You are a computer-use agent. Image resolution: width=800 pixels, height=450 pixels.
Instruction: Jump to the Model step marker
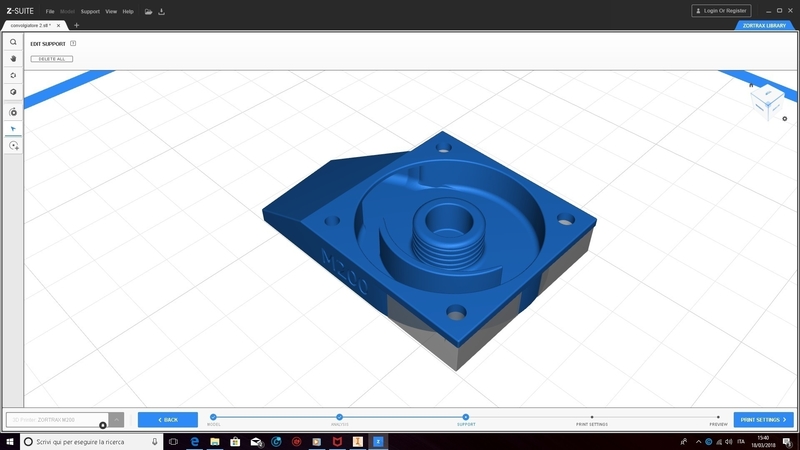213,417
